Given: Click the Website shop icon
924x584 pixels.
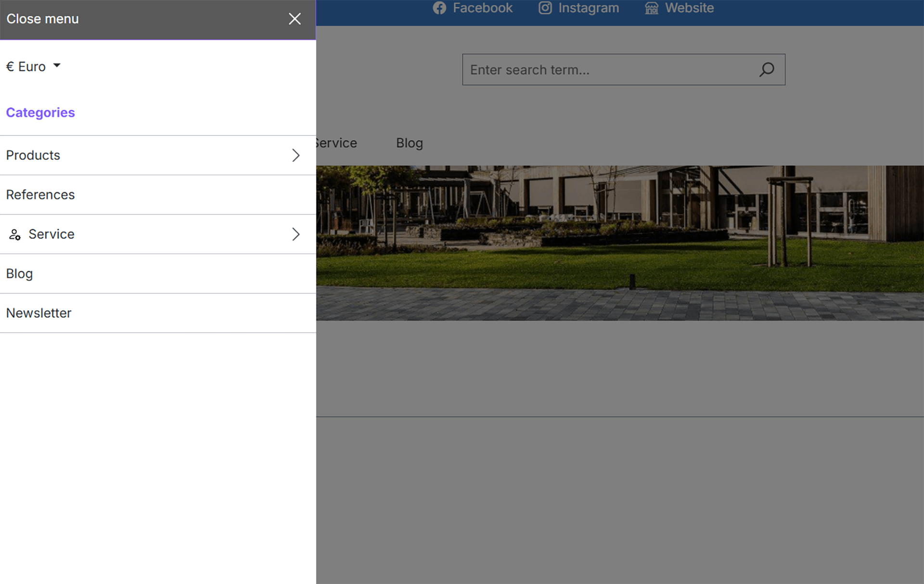Looking at the screenshot, I should (x=652, y=8).
